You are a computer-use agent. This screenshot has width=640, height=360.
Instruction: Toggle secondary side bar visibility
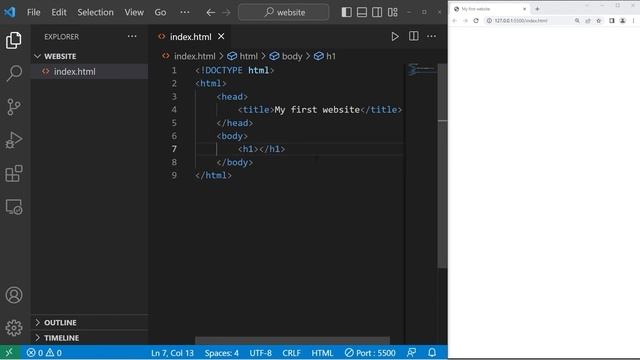tap(377, 12)
